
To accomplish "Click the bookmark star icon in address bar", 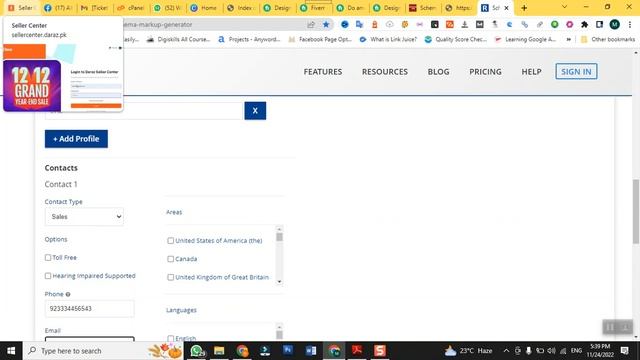I will (x=326, y=24).
